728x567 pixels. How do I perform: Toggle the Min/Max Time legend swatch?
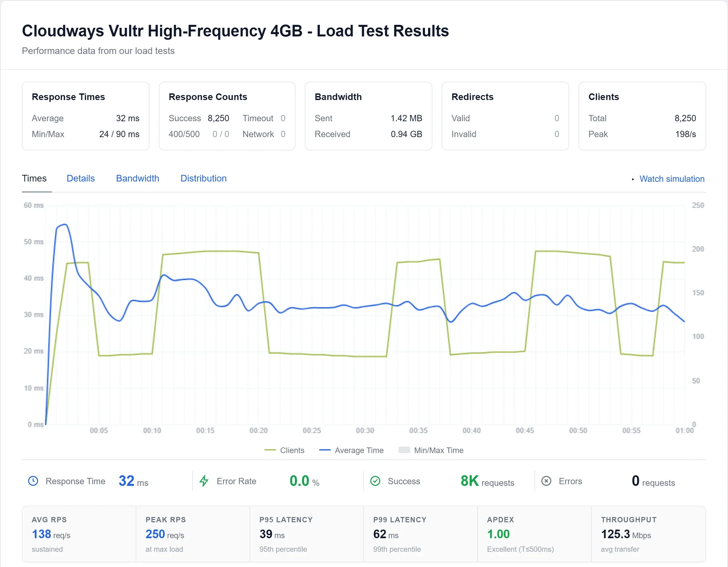404,450
